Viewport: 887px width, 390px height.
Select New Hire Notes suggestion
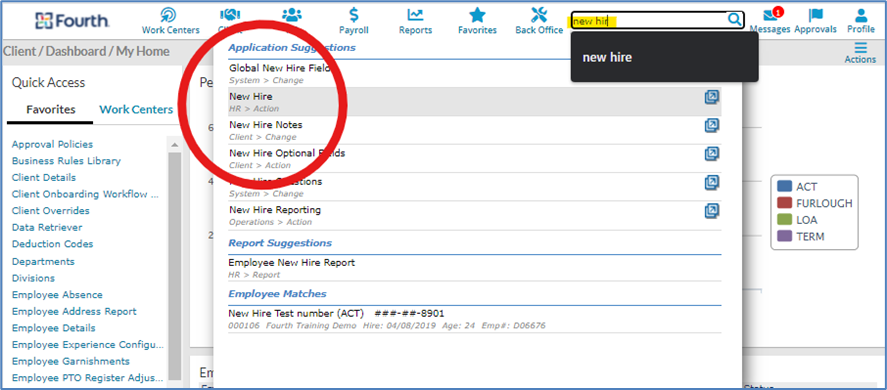475,130
